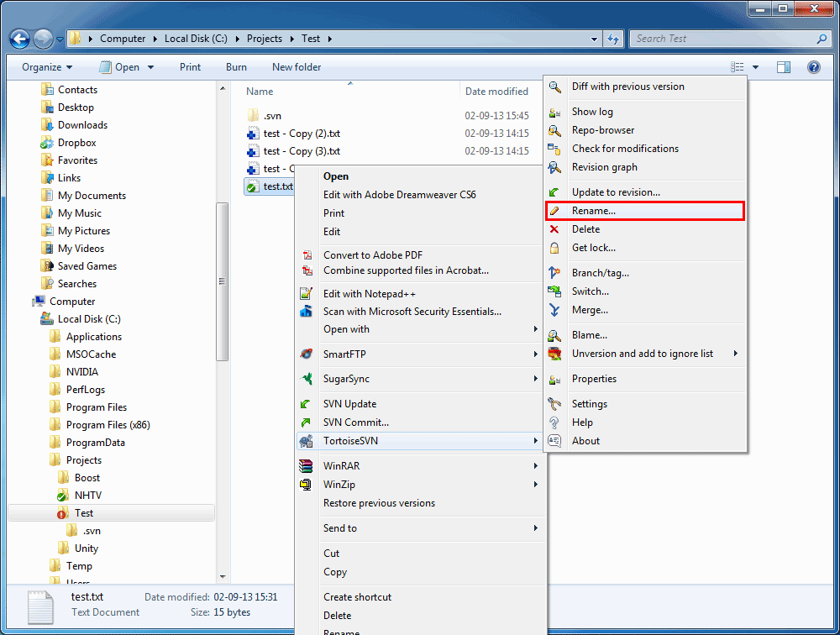Click the Get lock padlock icon
The image size is (840, 635).
tap(554, 248)
